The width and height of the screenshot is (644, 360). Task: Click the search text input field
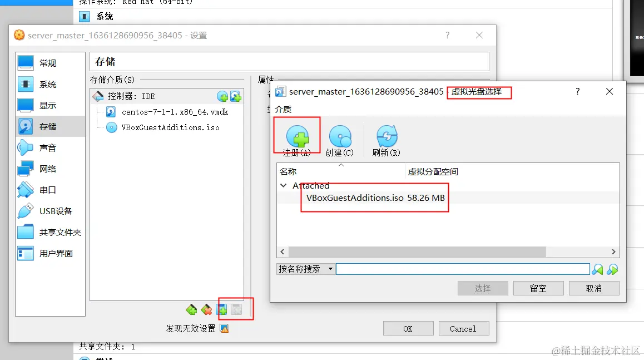click(x=463, y=269)
